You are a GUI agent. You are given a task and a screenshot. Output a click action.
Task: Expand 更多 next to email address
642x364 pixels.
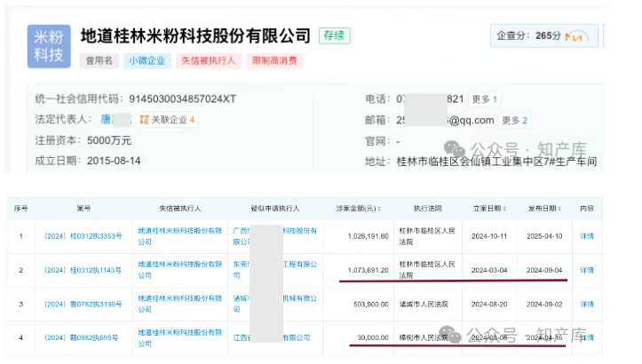tap(514, 120)
